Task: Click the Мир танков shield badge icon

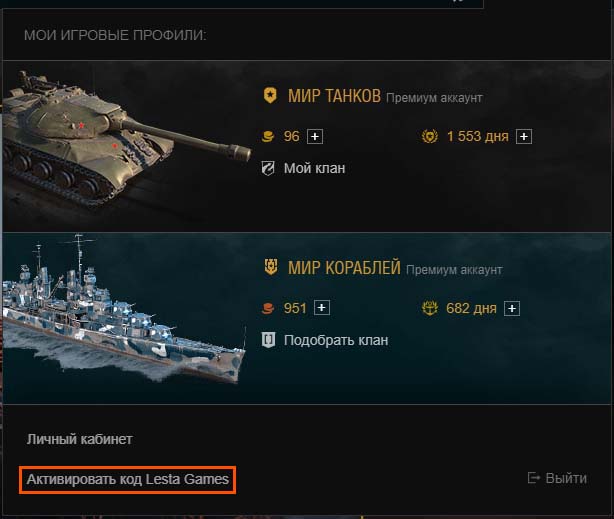Action: pos(270,95)
